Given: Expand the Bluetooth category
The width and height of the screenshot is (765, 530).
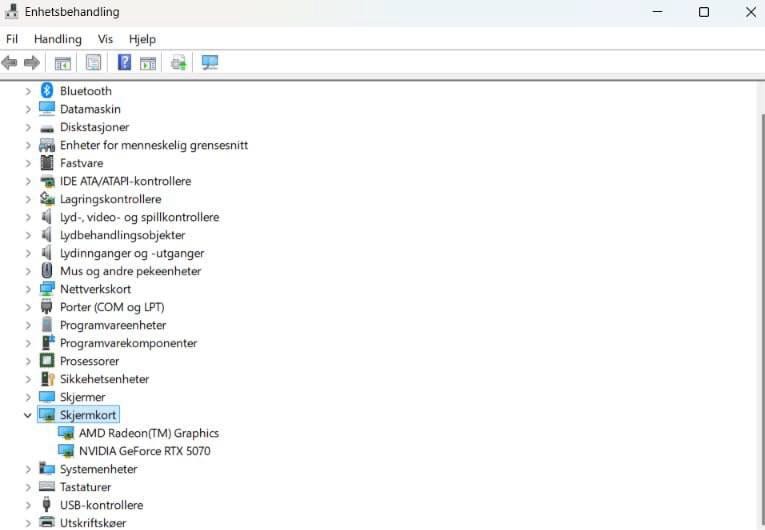Looking at the screenshot, I should click(28, 91).
